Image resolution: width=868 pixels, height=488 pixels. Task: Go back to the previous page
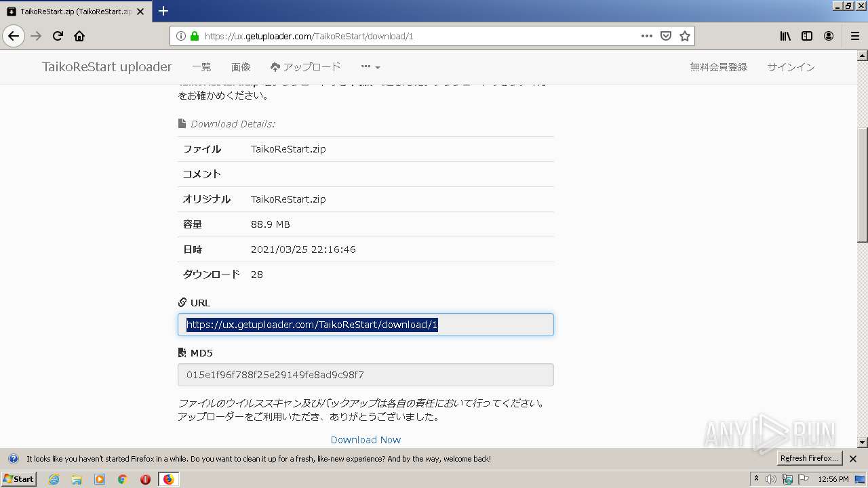14,36
